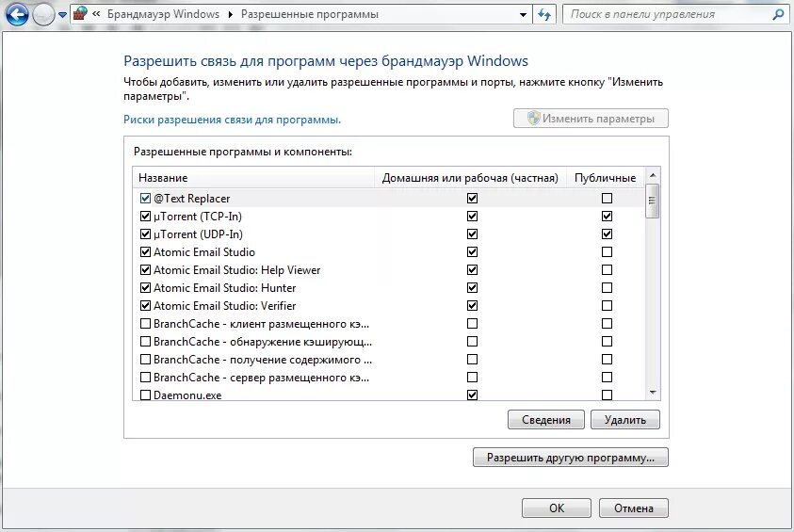Click the Публичные column header

605,178
